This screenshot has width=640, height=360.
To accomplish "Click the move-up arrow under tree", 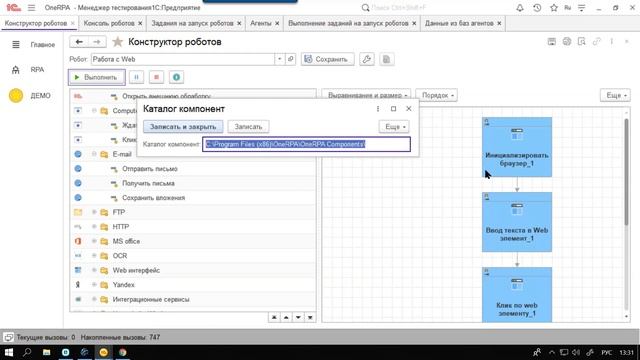I will pos(286,317).
